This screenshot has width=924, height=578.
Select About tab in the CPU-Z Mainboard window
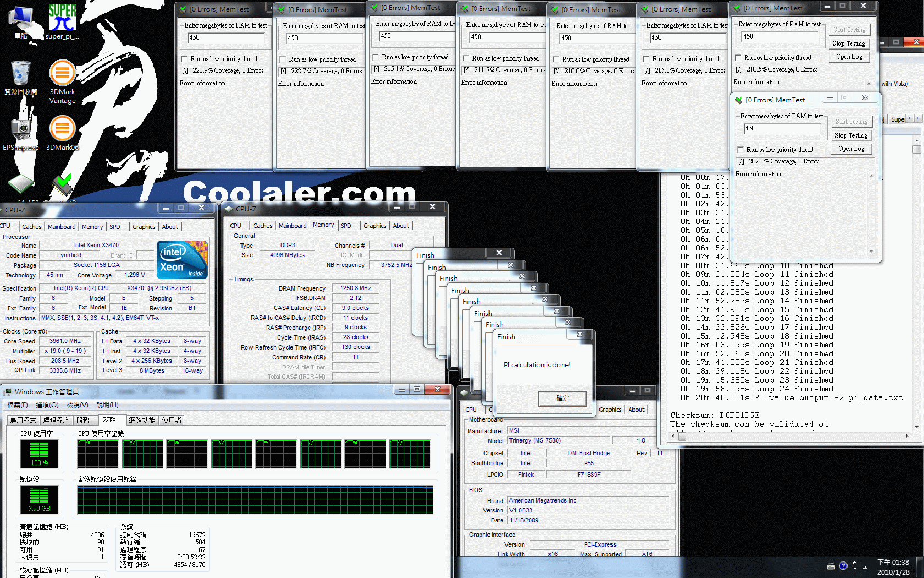tap(636, 410)
